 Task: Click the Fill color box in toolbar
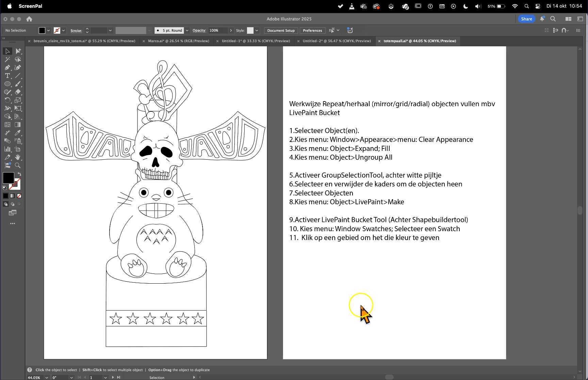point(9,178)
